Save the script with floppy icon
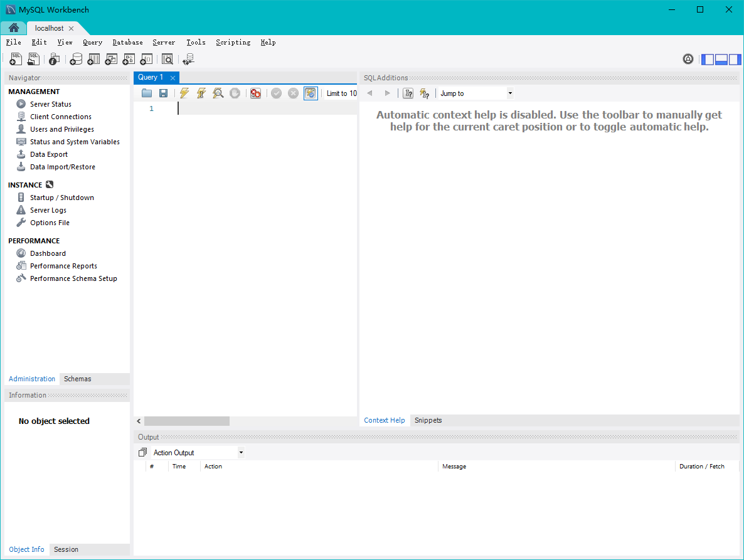The image size is (744, 560). click(x=163, y=93)
